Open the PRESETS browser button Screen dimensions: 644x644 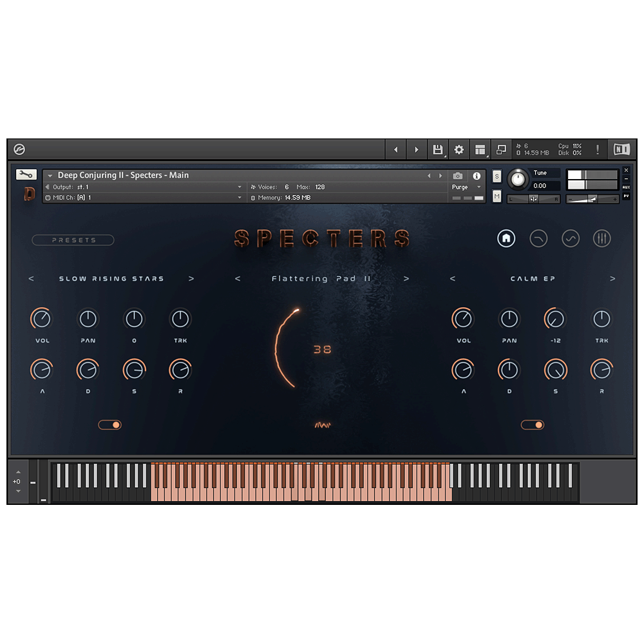pos(73,240)
